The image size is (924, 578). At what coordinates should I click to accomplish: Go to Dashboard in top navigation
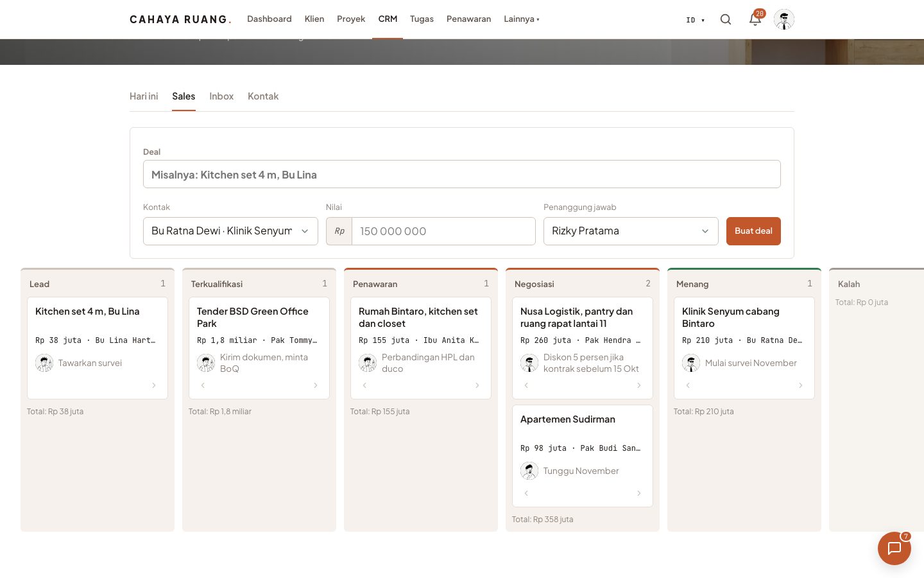[x=269, y=19]
